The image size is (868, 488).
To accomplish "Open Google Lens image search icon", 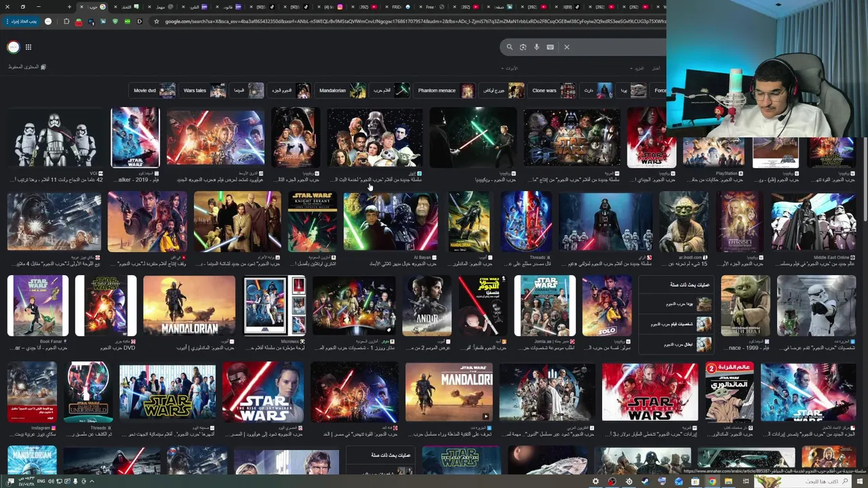I will (x=523, y=47).
